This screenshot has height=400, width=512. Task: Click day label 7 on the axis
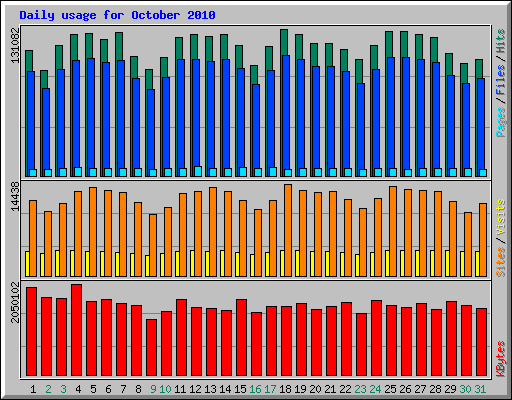coord(123,389)
